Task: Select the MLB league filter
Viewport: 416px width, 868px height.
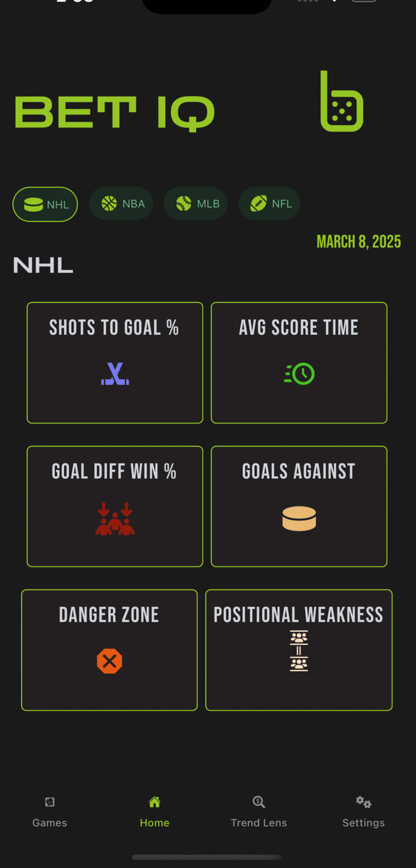Action: (x=196, y=203)
